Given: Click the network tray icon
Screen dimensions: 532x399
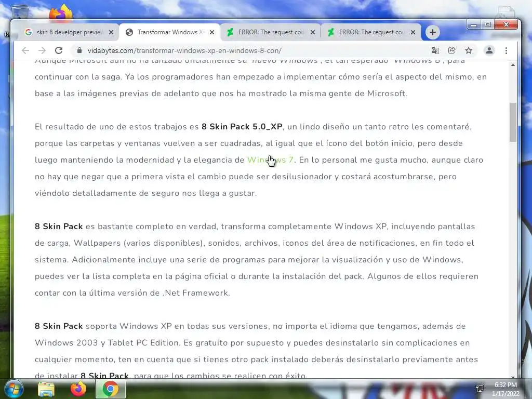Looking at the screenshot, I should [x=480, y=389].
